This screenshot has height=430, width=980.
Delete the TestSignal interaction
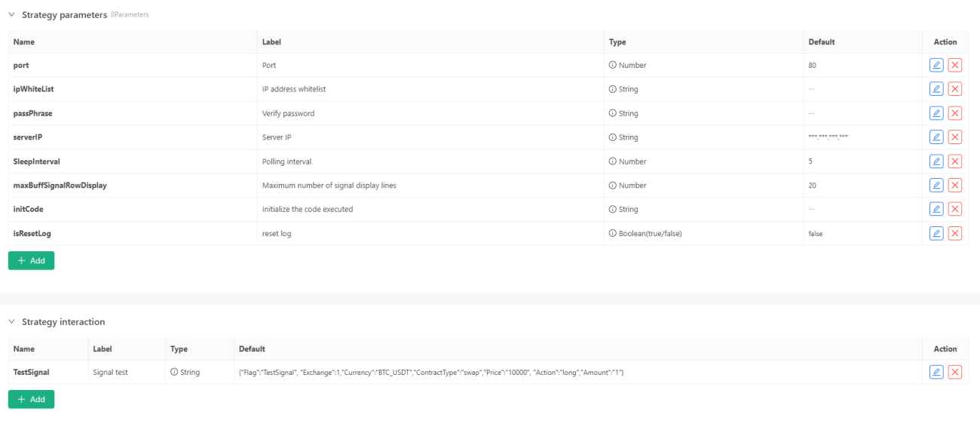pyautogui.click(x=954, y=372)
